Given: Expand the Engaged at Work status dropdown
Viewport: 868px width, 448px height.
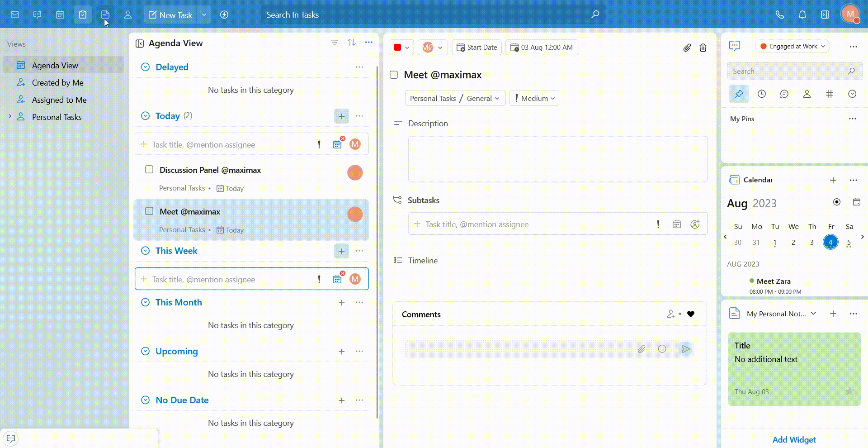Looking at the screenshot, I should (x=793, y=46).
